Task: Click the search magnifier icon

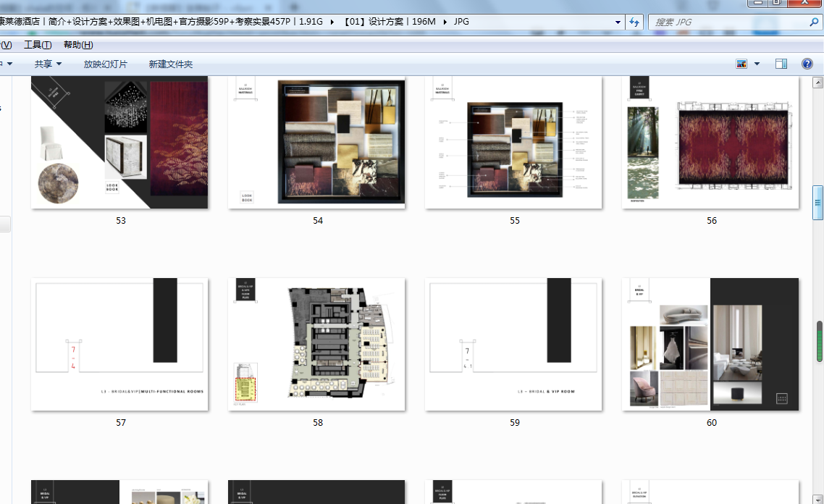Action: tap(814, 22)
